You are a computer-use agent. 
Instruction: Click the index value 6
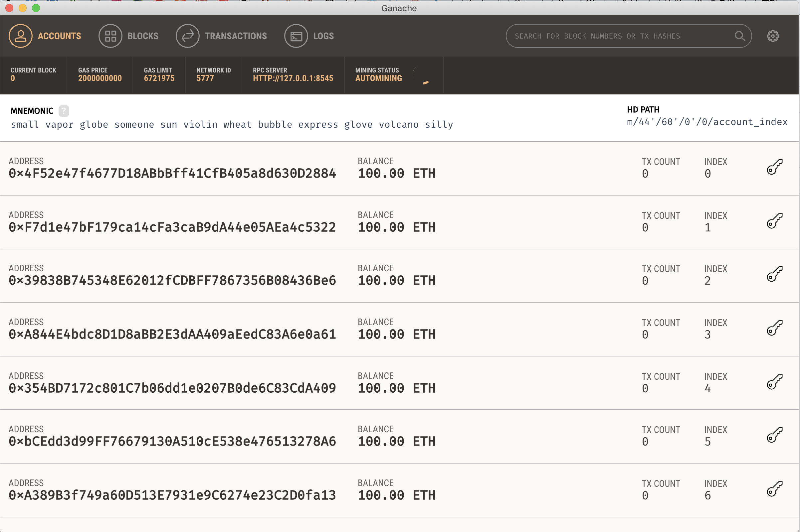coord(707,496)
